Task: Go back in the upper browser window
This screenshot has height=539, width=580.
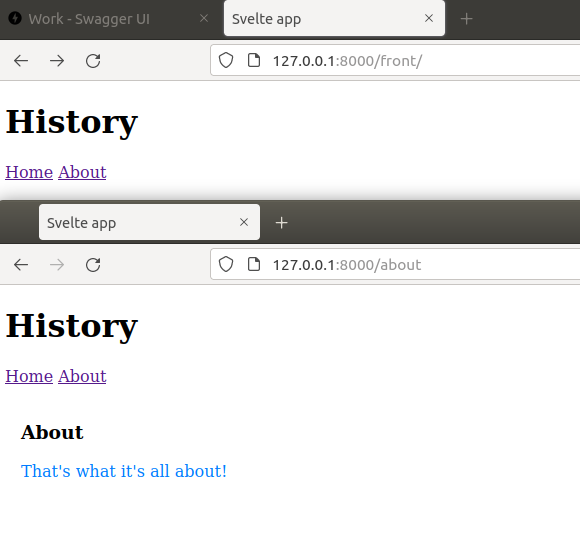Action: tap(21, 61)
